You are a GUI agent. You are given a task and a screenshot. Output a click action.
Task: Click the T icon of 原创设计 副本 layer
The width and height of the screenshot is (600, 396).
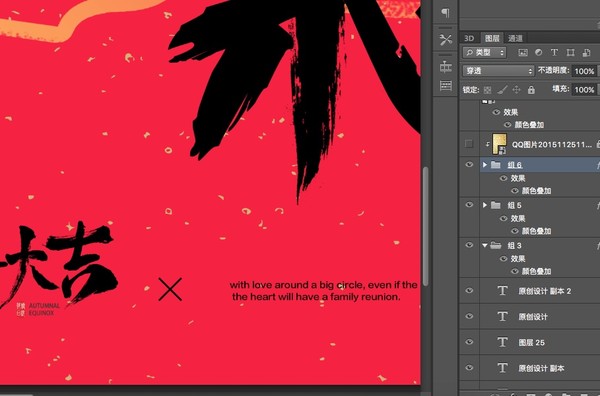502,368
